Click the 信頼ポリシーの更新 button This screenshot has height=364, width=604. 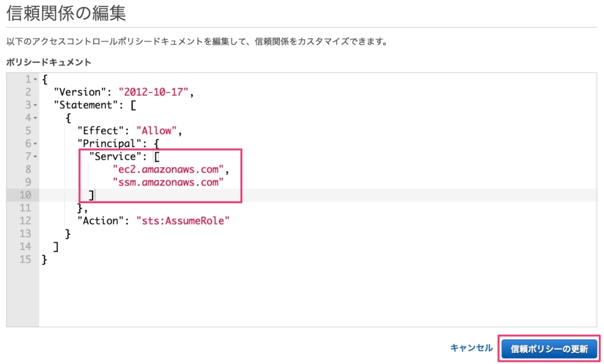click(549, 349)
